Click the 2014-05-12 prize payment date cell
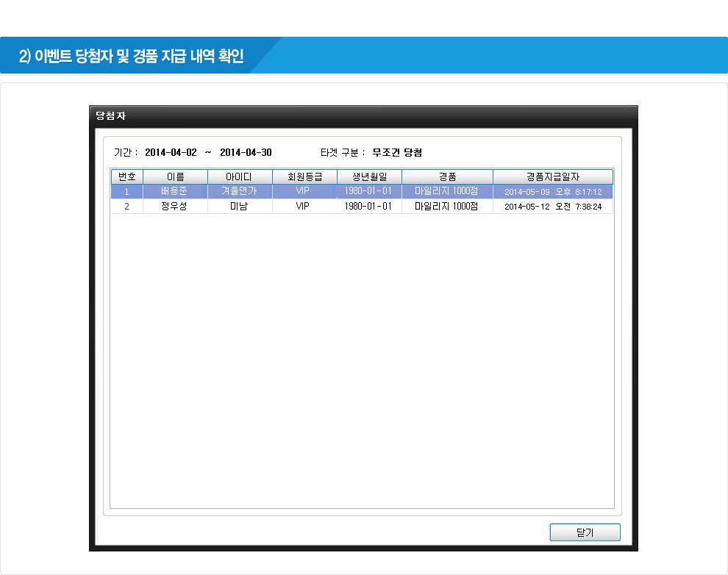The width and height of the screenshot is (728, 575). [x=552, y=207]
